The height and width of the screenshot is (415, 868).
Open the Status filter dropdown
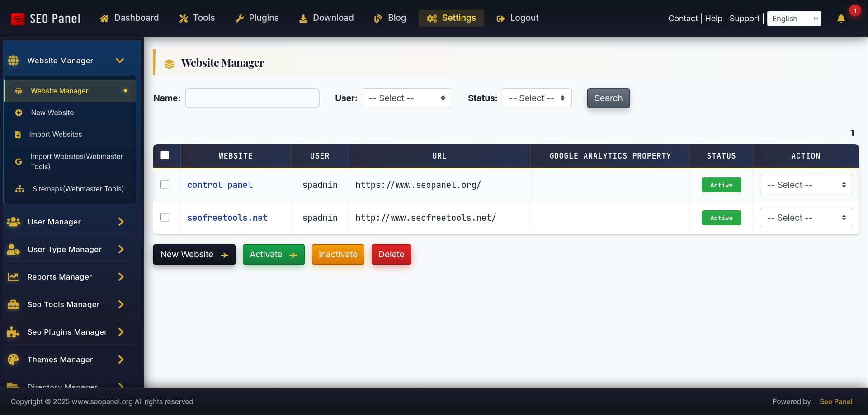pyautogui.click(x=536, y=98)
